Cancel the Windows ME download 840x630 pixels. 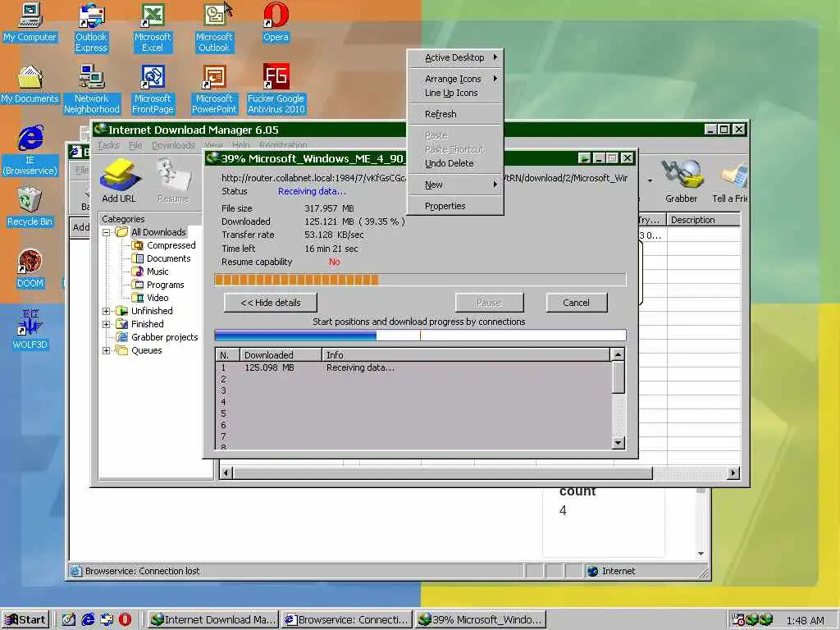click(577, 303)
